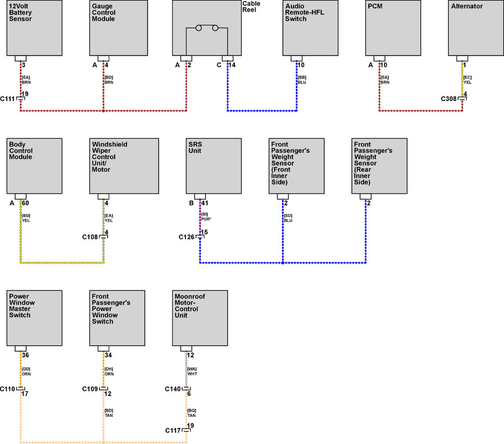Select the SRS Unit component
Screen dimensions: 504x444
[214, 166]
